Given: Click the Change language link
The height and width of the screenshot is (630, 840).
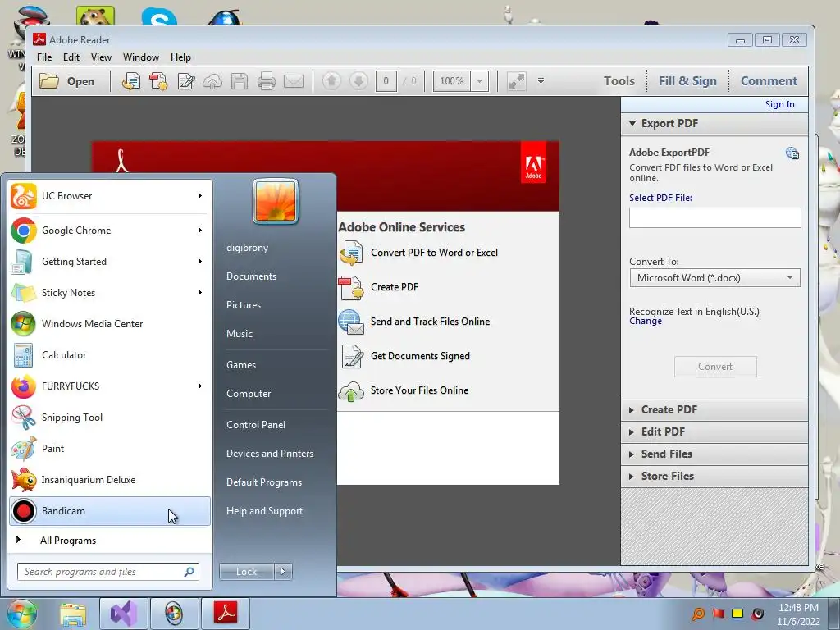Looking at the screenshot, I should [646, 322].
